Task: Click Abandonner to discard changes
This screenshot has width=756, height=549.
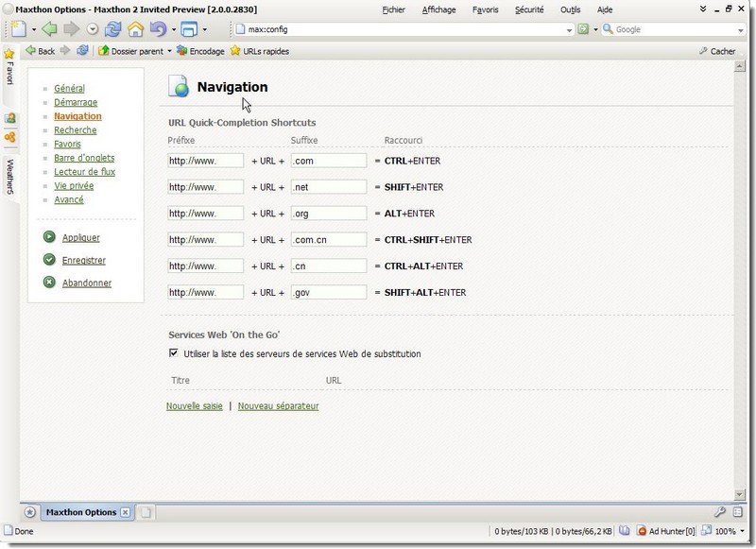Action: point(87,283)
